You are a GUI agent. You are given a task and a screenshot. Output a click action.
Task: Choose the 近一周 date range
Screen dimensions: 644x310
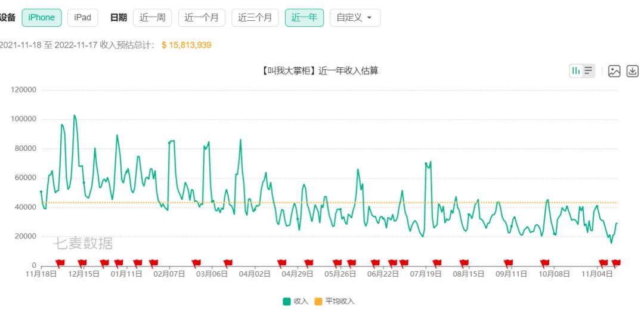click(x=153, y=18)
